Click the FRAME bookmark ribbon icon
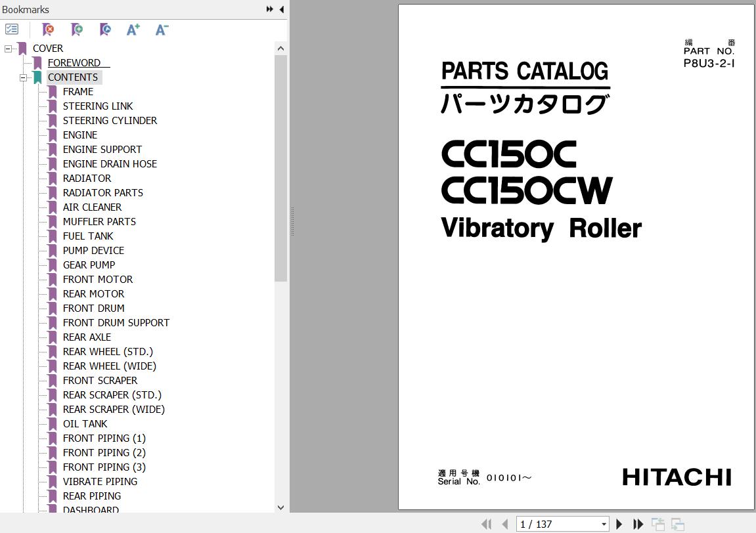This screenshot has width=756, height=533. [x=53, y=92]
